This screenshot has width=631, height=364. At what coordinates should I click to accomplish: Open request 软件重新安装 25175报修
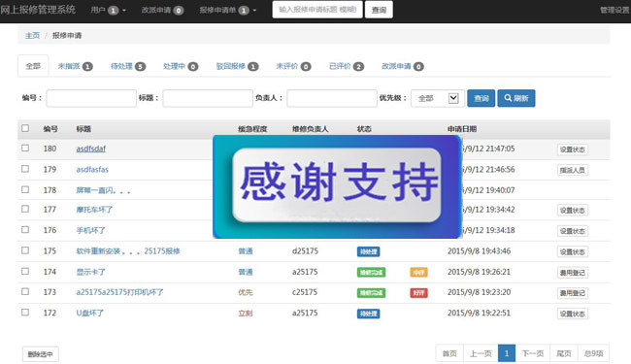pos(128,251)
